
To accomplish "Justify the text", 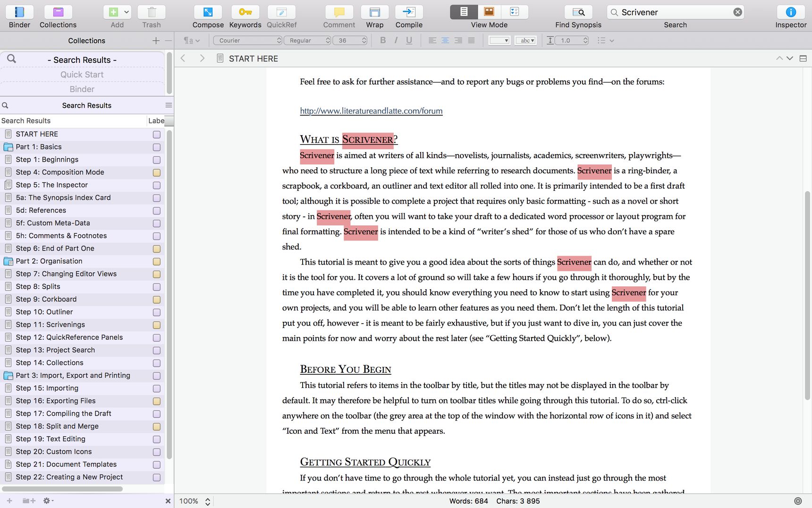I will point(471,40).
